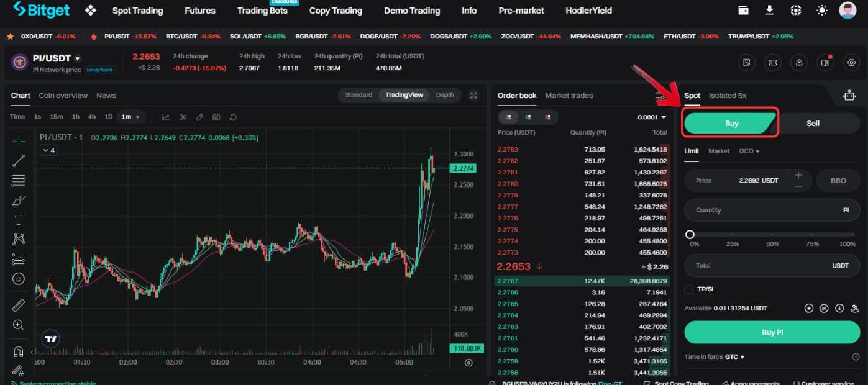Select the 4h timeframe
The width and height of the screenshot is (868, 385).
click(x=92, y=117)
